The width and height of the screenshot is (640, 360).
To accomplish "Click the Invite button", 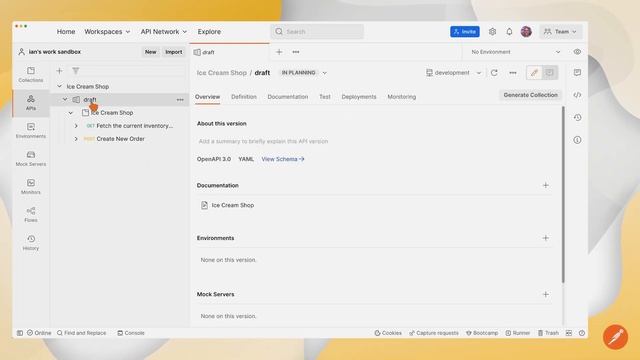I will point(464,31).
